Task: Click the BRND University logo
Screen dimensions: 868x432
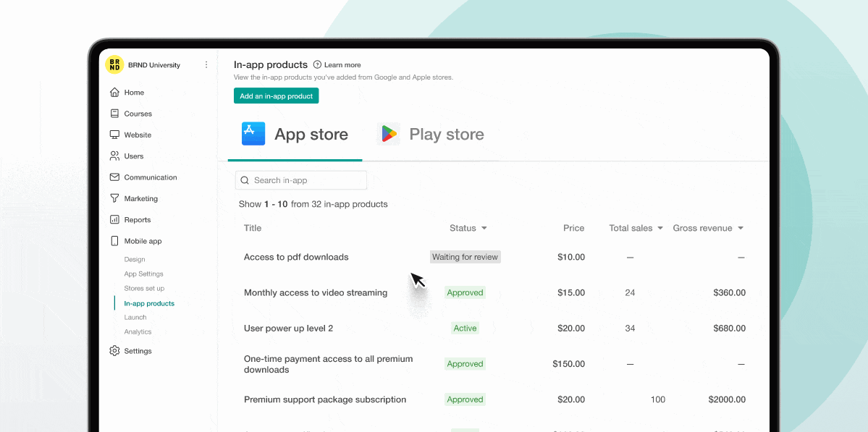Action: [x=114, y=64]
